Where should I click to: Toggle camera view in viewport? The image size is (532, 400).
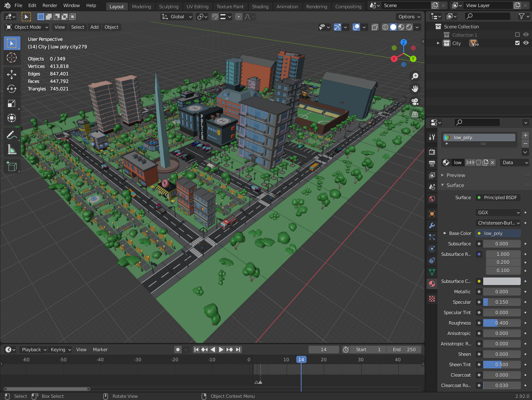click(415, 101)
